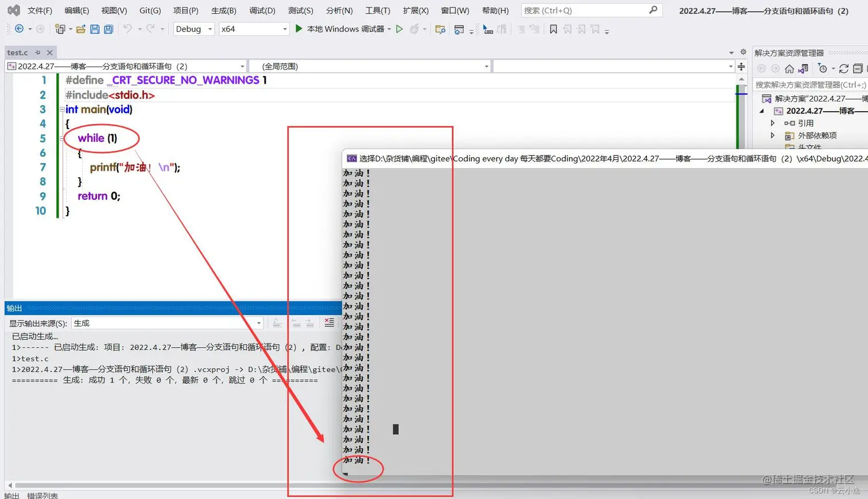Screen dimensions: 868x499
Task: Switch to the 错误列表 tab
Action: tap(42, 495)
